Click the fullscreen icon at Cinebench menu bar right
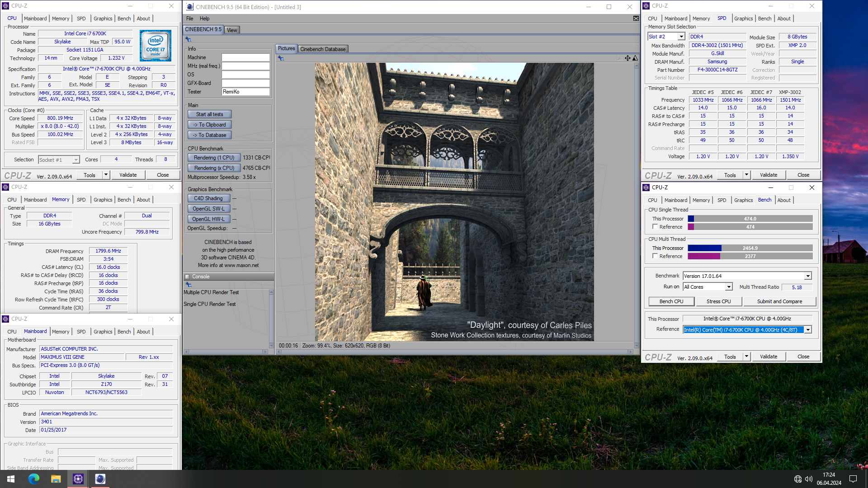 (x=636, y=19)
